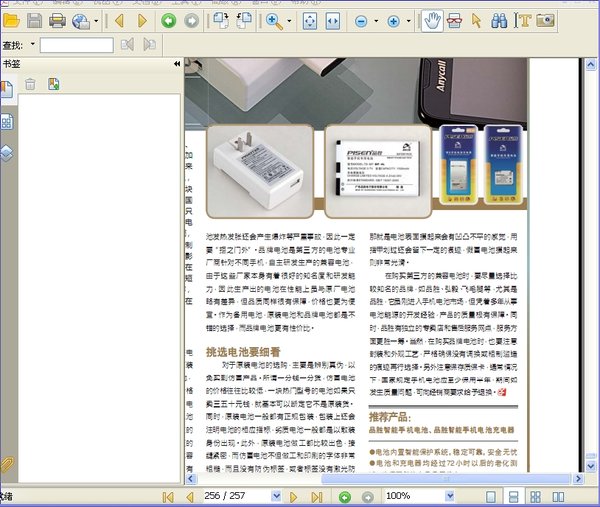
Task: Go to next page with the orange right arrow
Action: tap(142, 21)
